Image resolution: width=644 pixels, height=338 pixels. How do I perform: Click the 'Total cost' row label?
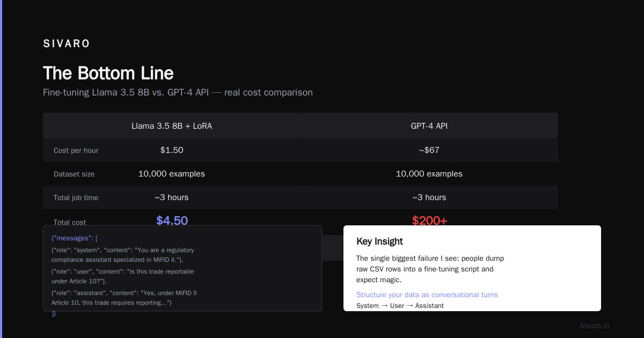pos(70,222)
